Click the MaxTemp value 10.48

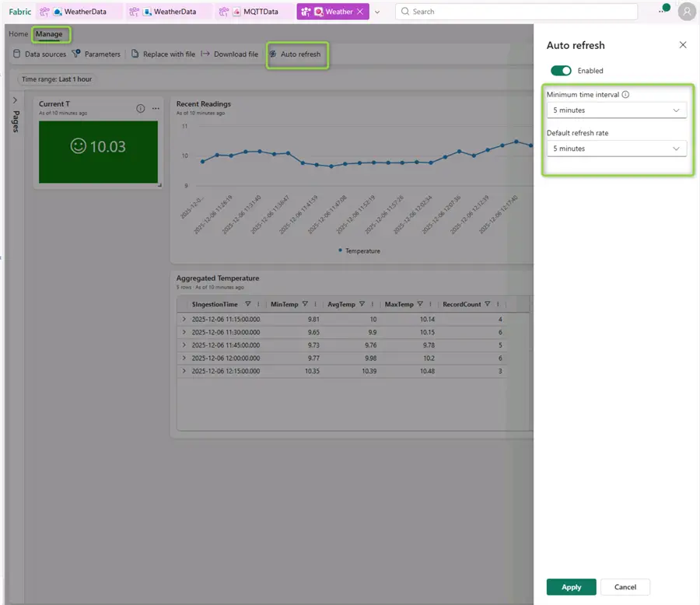427,371
